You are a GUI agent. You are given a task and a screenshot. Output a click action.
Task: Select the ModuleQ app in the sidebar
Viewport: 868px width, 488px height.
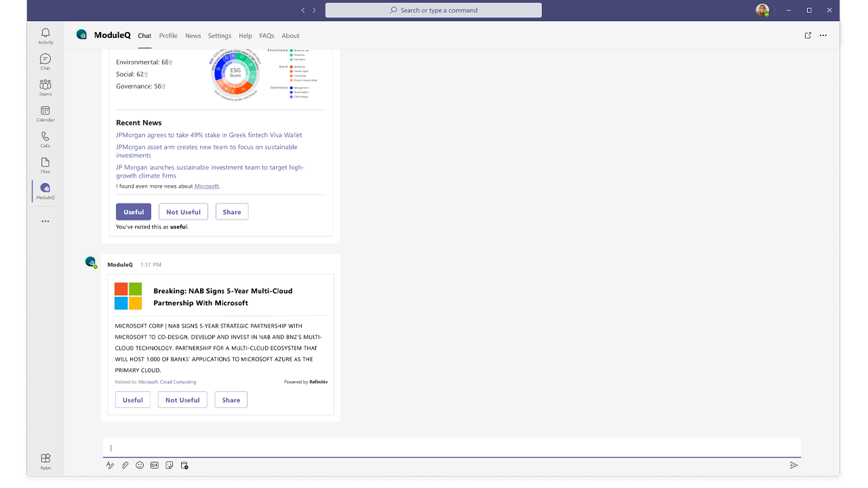coord(45,191)
